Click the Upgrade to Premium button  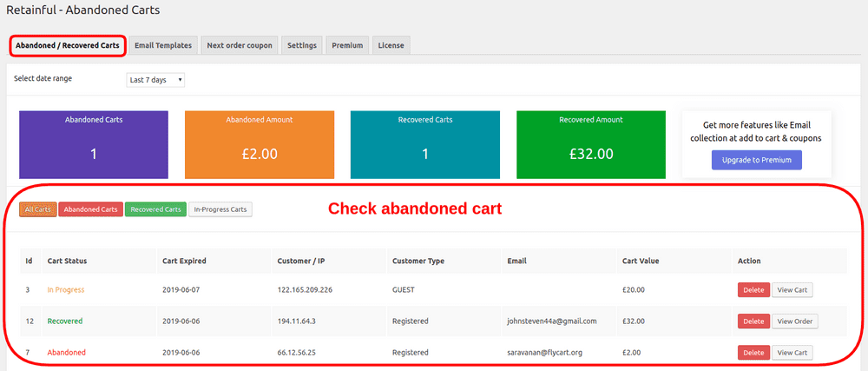(756, 160)
